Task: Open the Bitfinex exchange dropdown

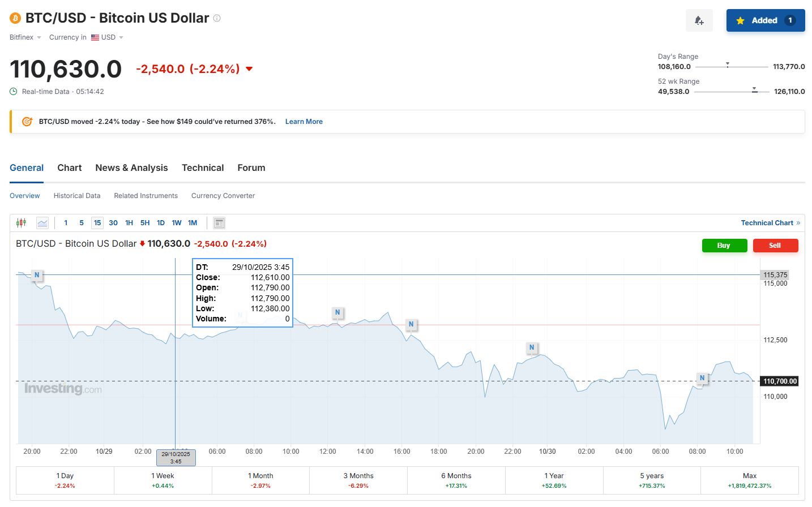Action: click(x=25, y=37)
